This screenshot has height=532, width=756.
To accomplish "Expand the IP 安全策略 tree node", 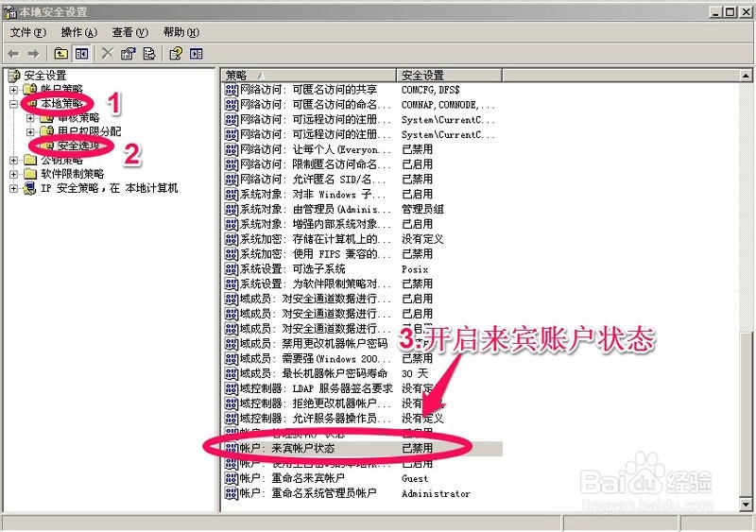I will coord(13,189).
